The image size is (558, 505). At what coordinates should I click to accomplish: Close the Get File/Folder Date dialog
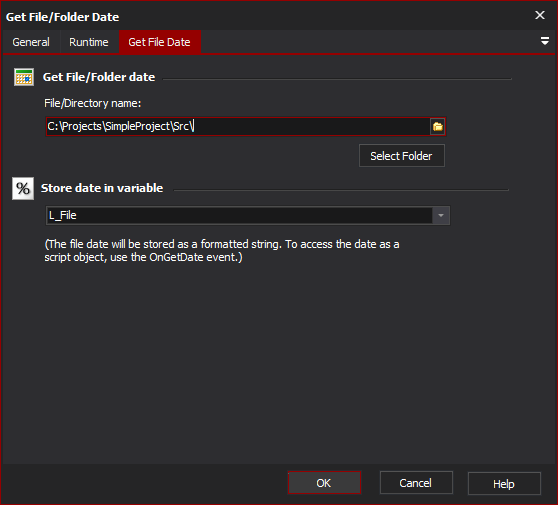tap(540, 15)
